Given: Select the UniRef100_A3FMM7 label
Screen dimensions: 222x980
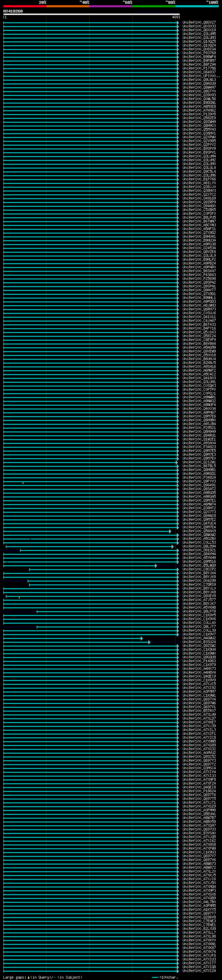Looking at the screenshot, I should tap(199, 691).
